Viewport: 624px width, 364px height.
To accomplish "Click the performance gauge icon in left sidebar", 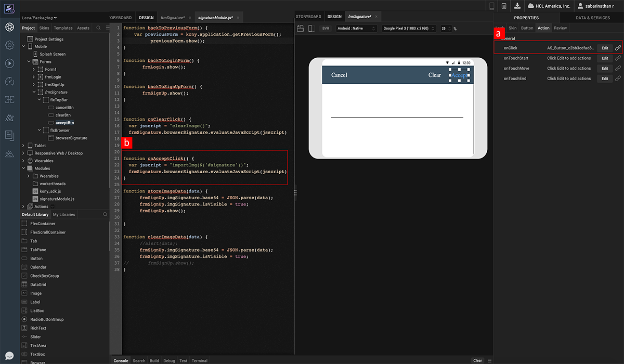I will tap(9, 81).
